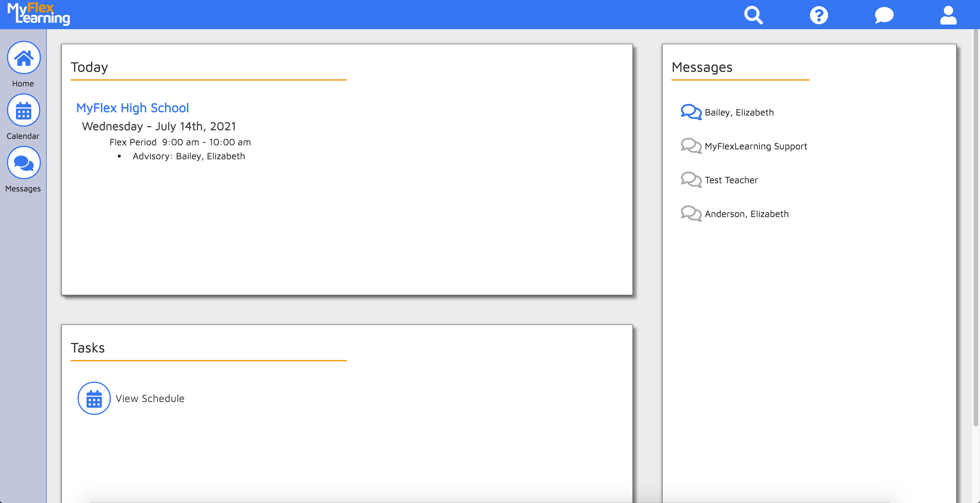Open the help question mark icon

tap(819, 15)
